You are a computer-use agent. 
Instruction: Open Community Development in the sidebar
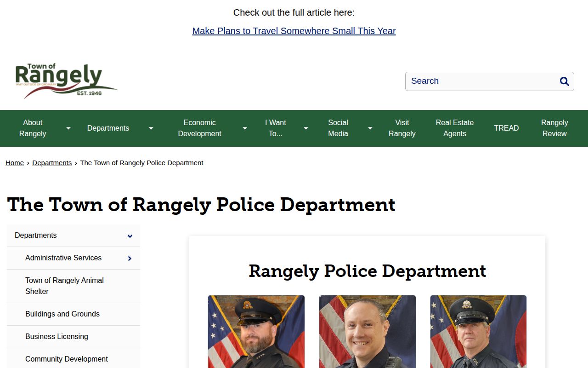[x=67, y=359]
